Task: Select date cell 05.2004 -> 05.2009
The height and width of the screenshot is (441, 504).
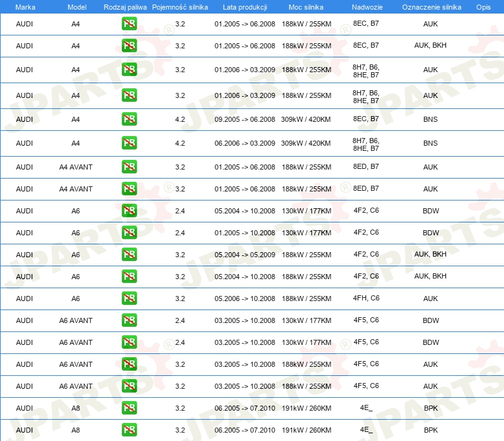Action: (x=245, y=255)
